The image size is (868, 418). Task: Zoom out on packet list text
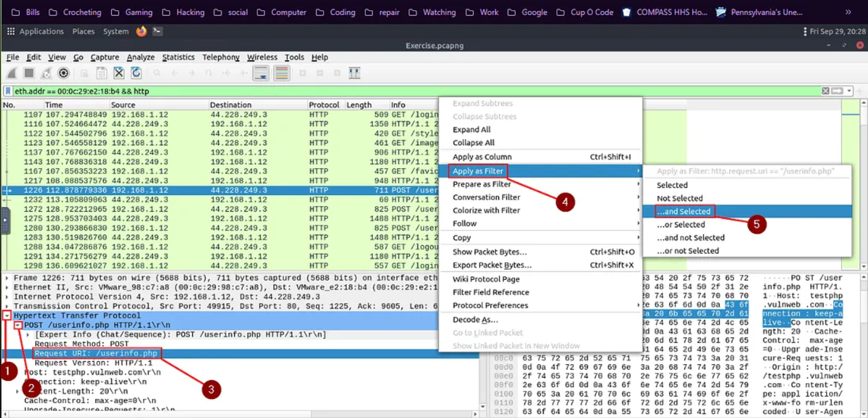coord(320,73)
